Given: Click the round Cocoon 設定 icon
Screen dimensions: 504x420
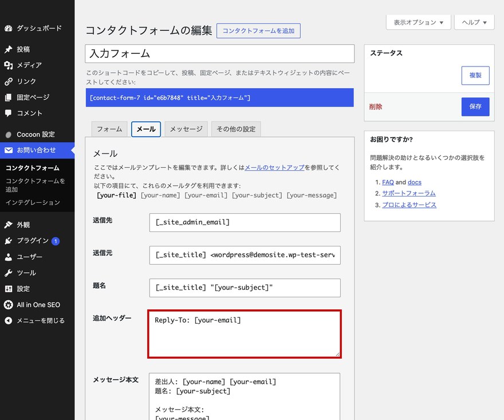Looking at the screenshot, I should [x=9, y=135].
